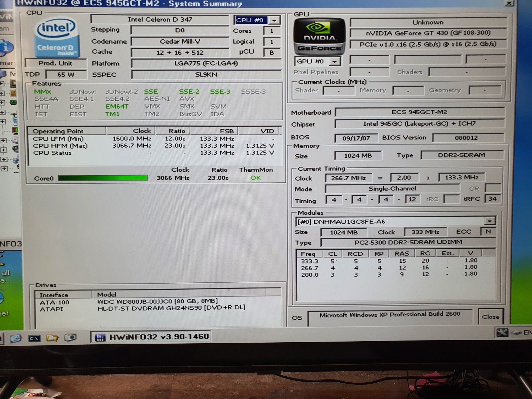Select the 200.0 frequency timing row

point(395,274)
